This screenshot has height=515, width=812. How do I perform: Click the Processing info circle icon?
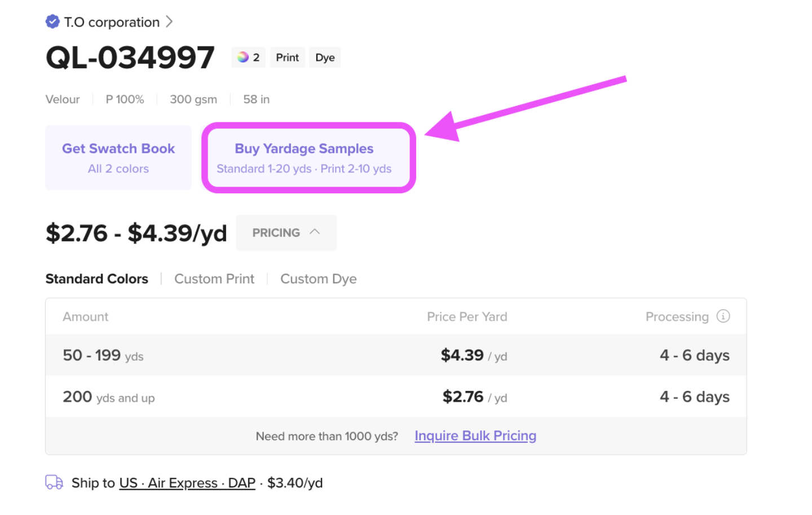coord(723,316)
